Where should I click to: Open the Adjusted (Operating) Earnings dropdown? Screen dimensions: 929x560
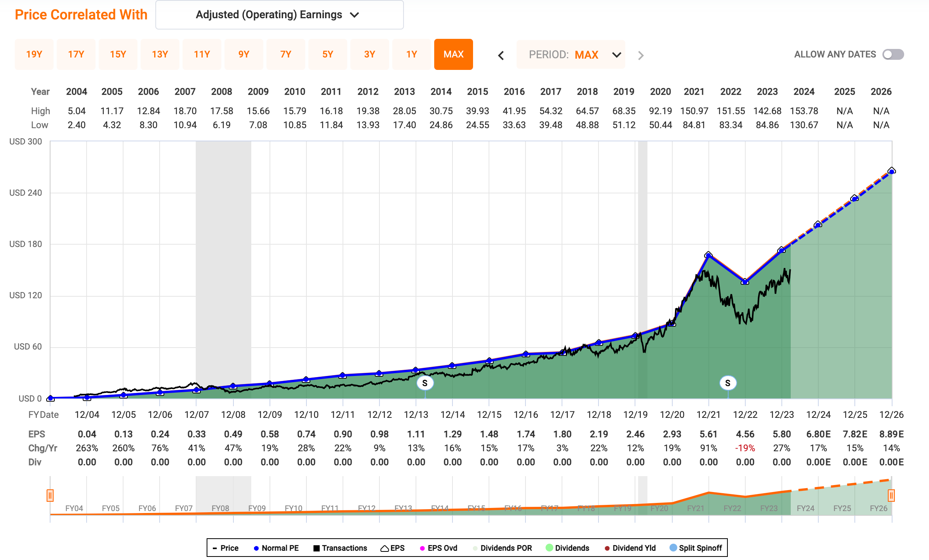coord(279,15)
